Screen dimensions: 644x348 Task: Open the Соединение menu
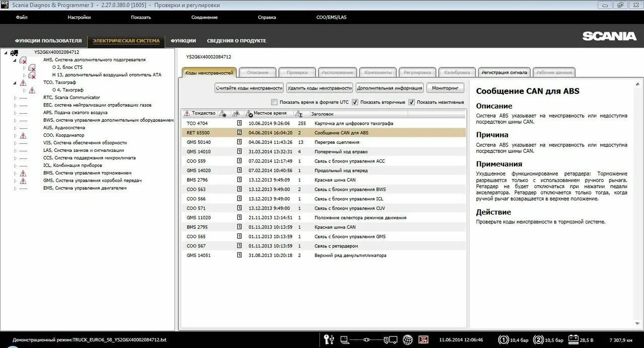tap(204, 17)
